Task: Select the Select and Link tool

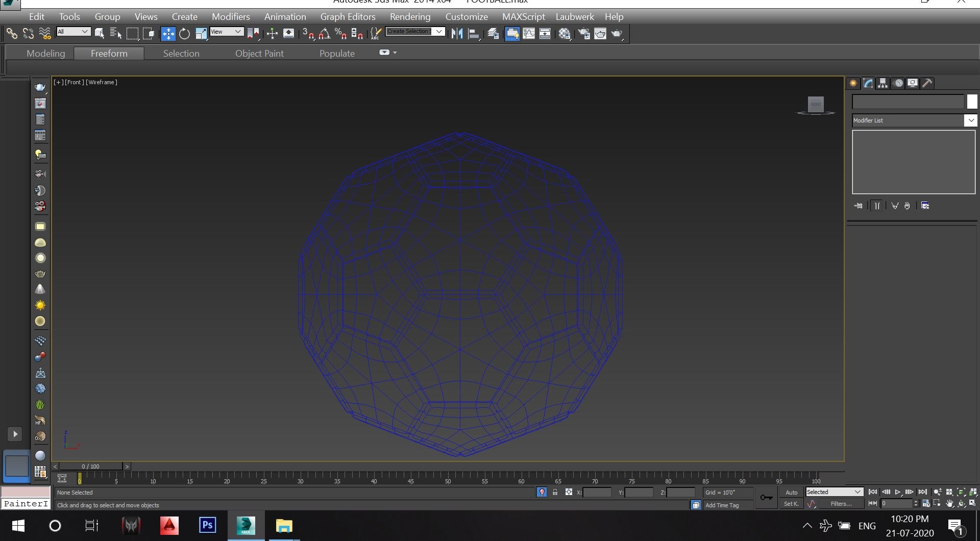Action: 12,34
